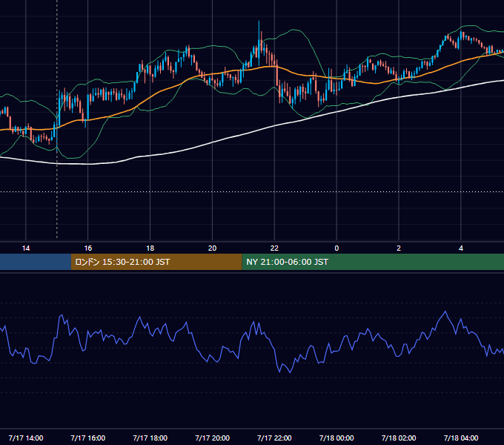Click hour label 22 on upper axis

point(274,248)
